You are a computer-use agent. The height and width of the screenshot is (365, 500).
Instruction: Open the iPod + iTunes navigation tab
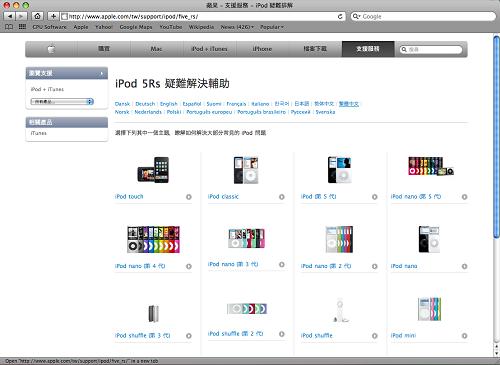pyautogui.click(x=209, y=49)
